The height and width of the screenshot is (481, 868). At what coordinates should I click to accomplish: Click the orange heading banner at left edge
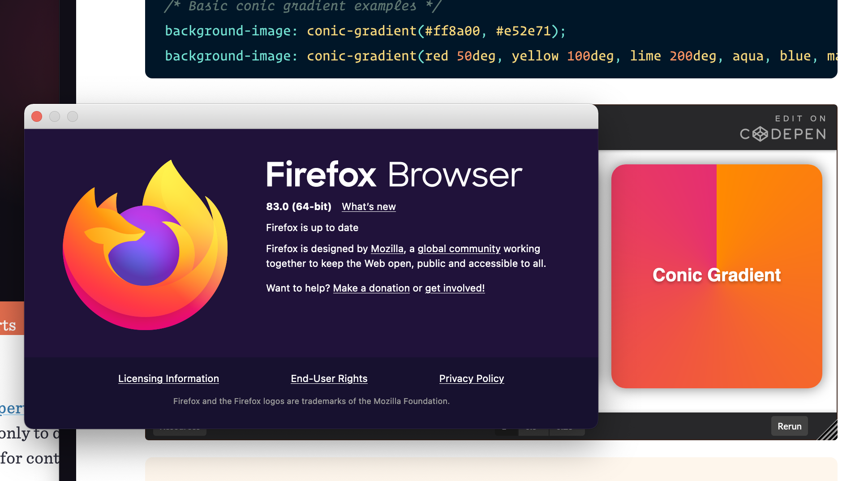12,318
